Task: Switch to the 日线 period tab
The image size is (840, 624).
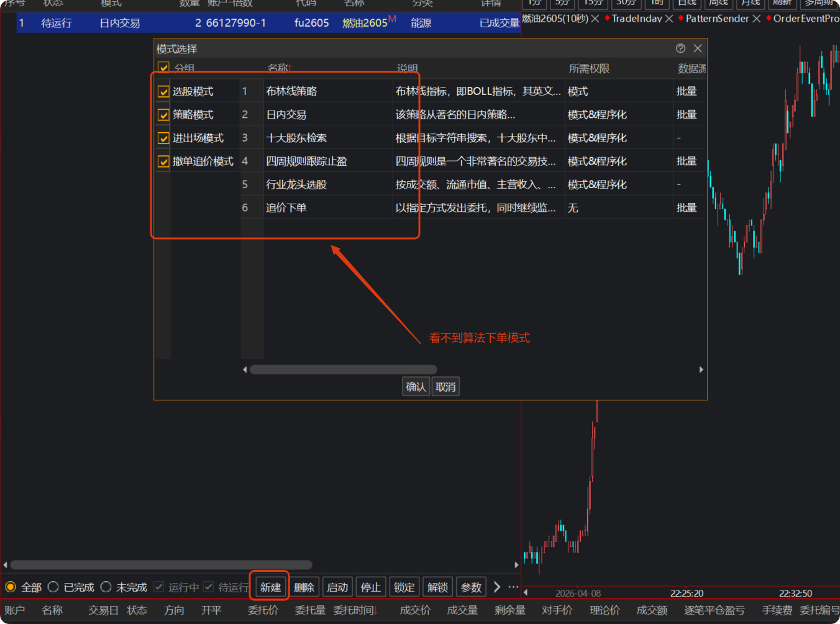Action: pos(687,3)
